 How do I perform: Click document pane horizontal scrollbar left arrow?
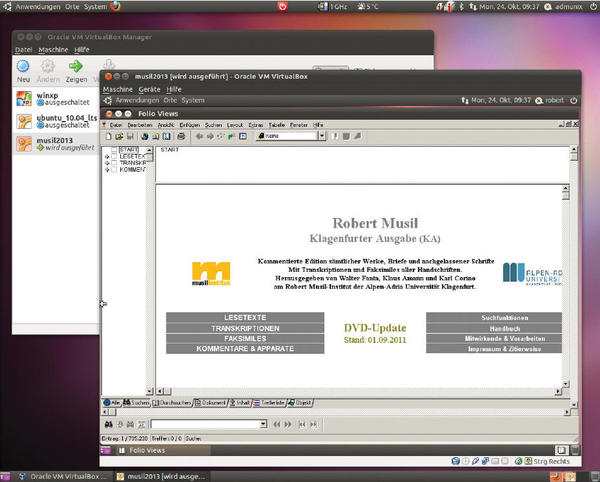click(x=160, y=391)
